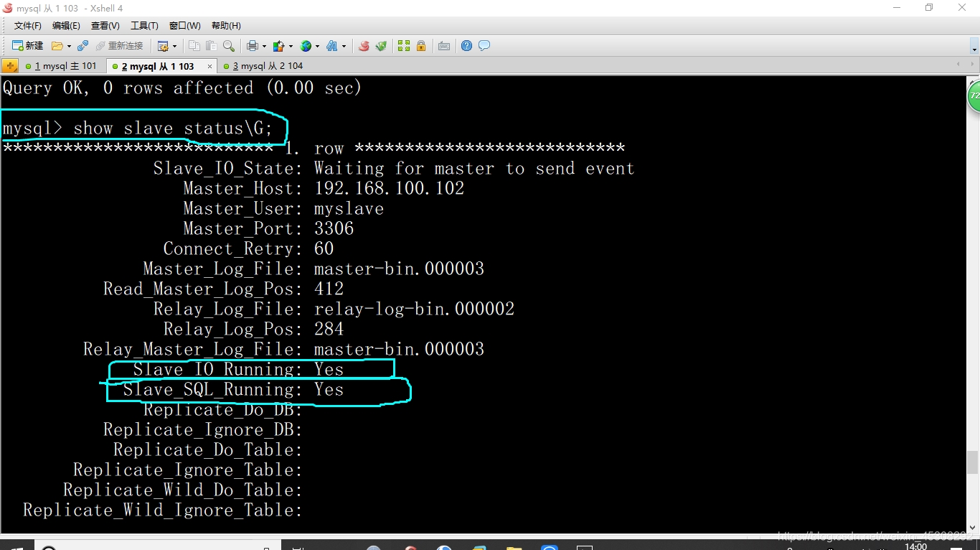The height and width of the screenshot is (550, 980).
Task: Open the 帮助(H) menu
Action: click(x=226, y=26)
